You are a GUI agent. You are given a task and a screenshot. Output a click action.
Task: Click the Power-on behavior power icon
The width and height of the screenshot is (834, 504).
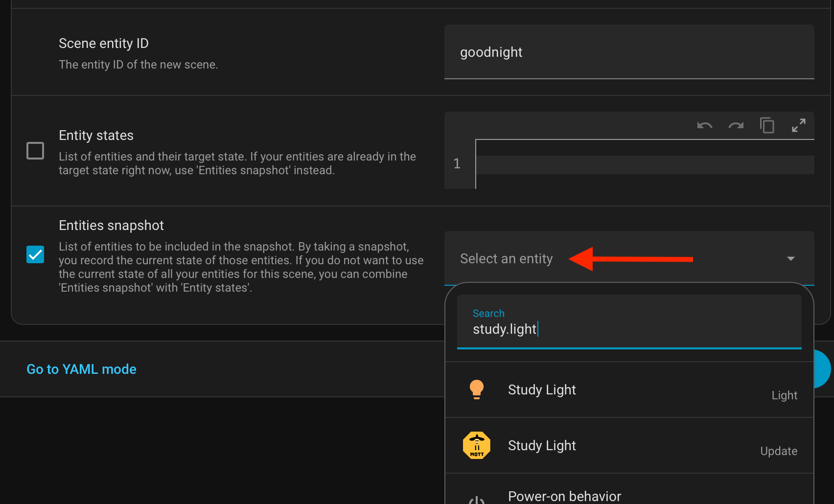(476, 499)
